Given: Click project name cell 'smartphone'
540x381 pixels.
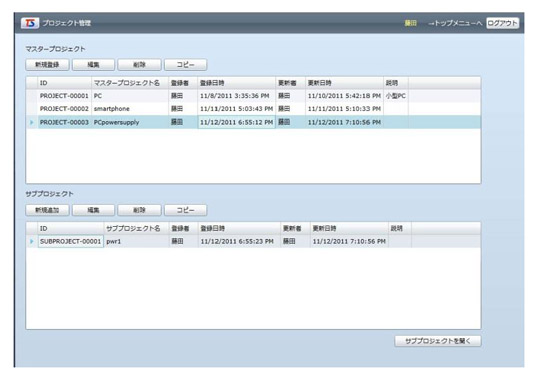Looking at the screenshot, I should point(130,109).
